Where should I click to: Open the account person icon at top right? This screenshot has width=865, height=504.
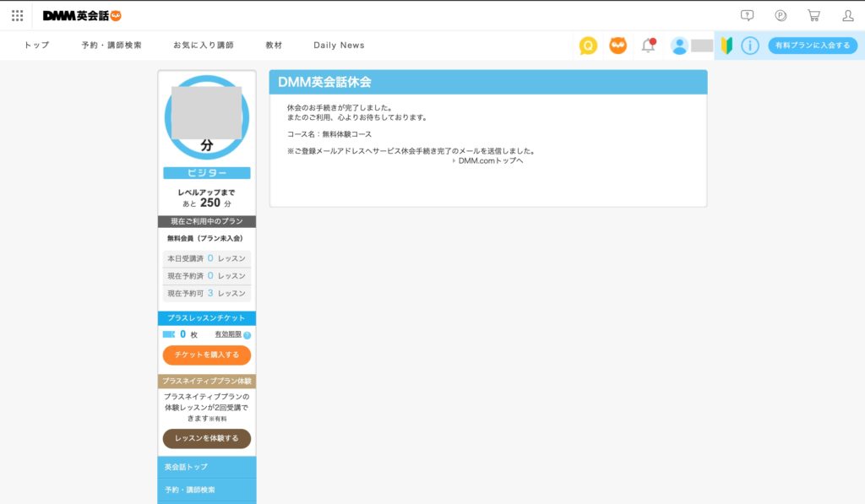(x=848, y=15)
